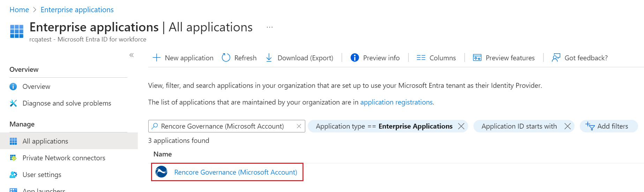
Task: Click the Preview info icon
Action: pos(355,57)
